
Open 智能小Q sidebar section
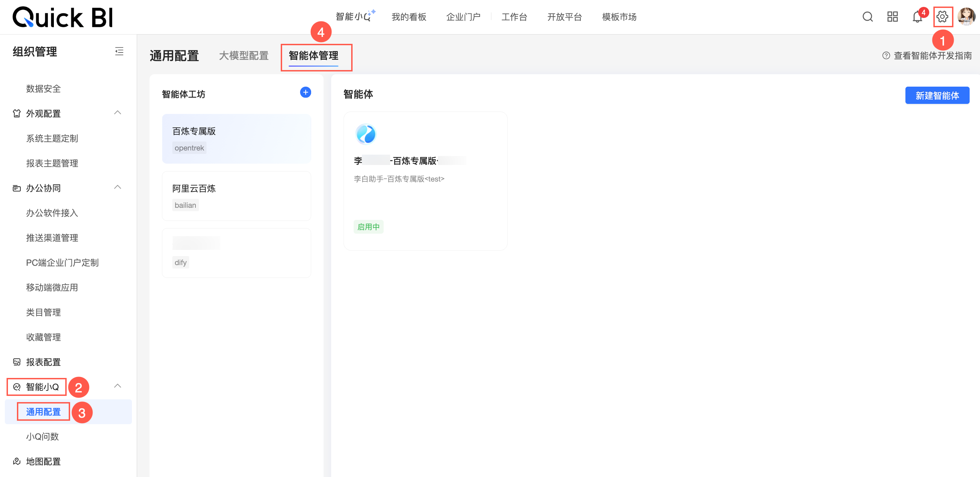(42, 387)
